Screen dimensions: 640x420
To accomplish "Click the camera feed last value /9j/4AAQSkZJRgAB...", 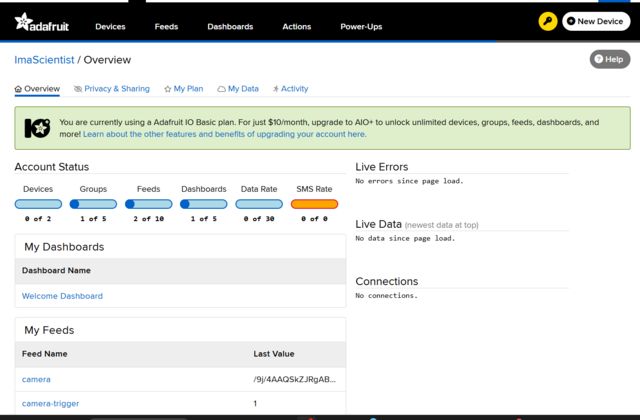I will [x=295, y=379].
